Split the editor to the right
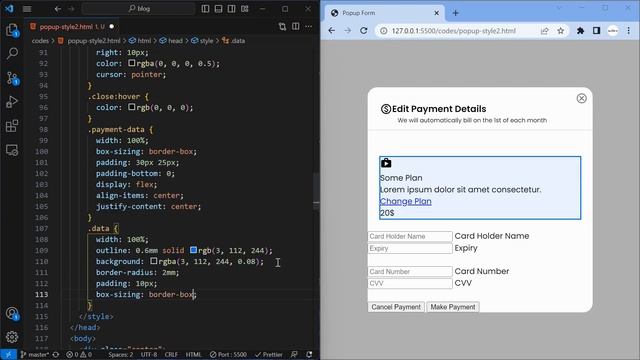Viewport: 640px width, 360px height. coord(296,27)
